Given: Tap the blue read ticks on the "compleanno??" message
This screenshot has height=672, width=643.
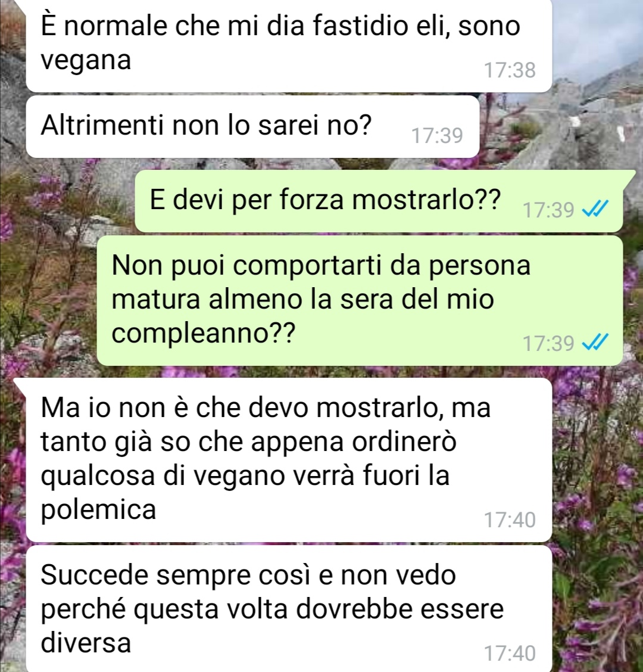Looking at the screenshot, I should pyautogui.click(x=595, y=343).
